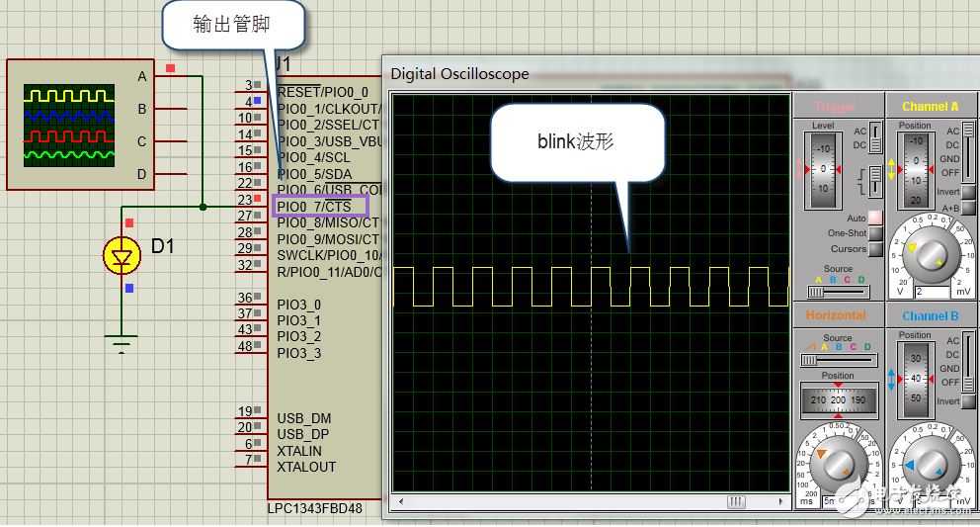The height and width of the screenshot is (527, 980).
Task: Click the oscilloscope channel D terminal label
Action: (x=142, y=174)
